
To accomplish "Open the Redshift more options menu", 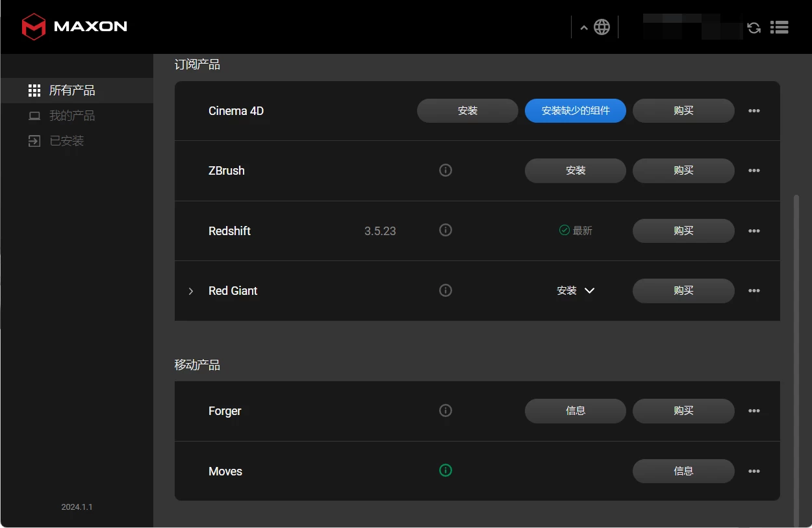I will pyautogui.click(x=754, y=231).
